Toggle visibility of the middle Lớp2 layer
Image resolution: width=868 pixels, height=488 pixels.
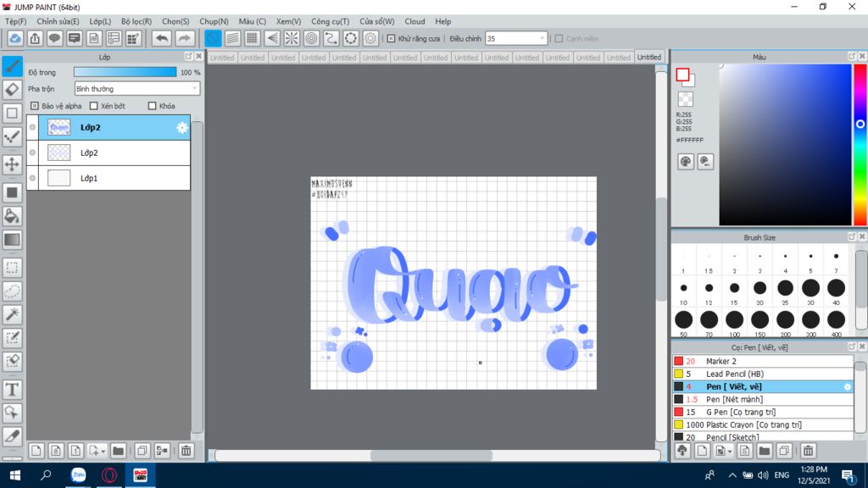[33, 152]
